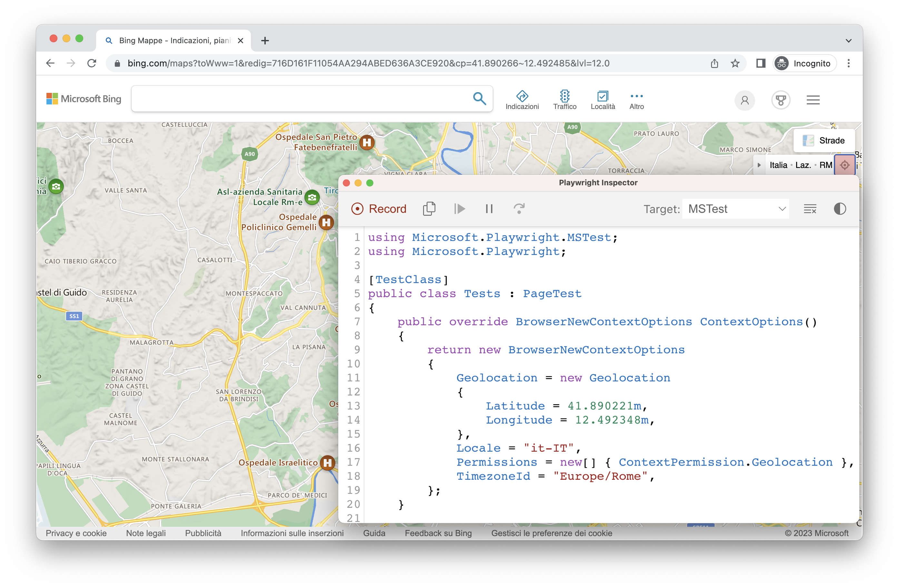Click RM in the map breadcrumb
This screenshot has height=588, width=899.
click(826, 165)
